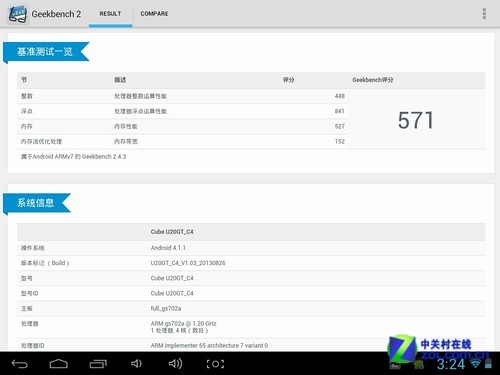Tap the 内存带宽 description
500x375 pixels.
(126, 141)
